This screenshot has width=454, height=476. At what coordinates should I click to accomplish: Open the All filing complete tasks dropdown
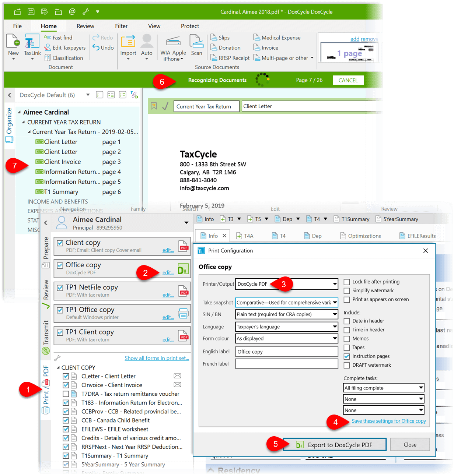(x=384, y=388)
